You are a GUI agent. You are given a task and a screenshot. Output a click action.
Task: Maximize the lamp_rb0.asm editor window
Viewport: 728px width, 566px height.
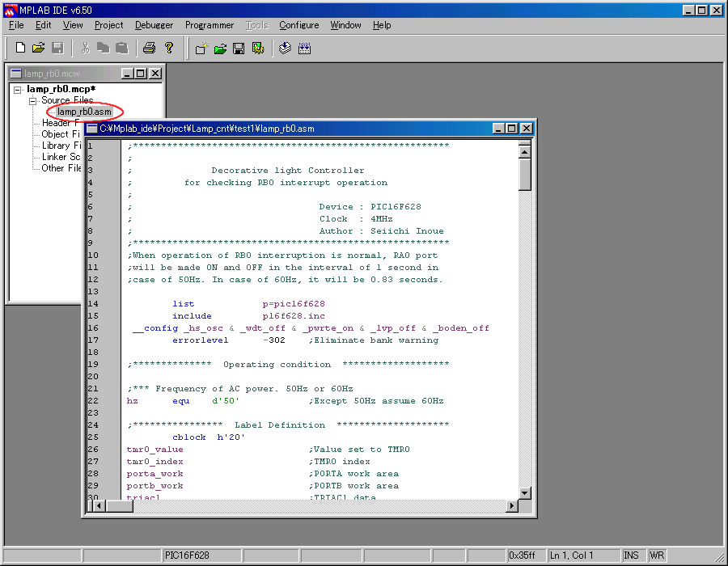511,129
